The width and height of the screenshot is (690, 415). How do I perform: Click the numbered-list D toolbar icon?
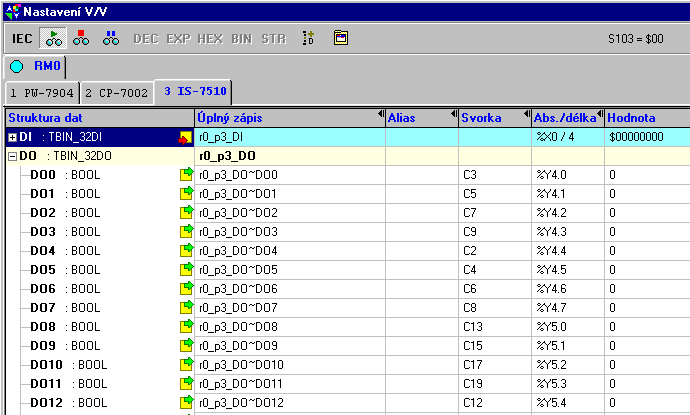click(x=308, y=38)
